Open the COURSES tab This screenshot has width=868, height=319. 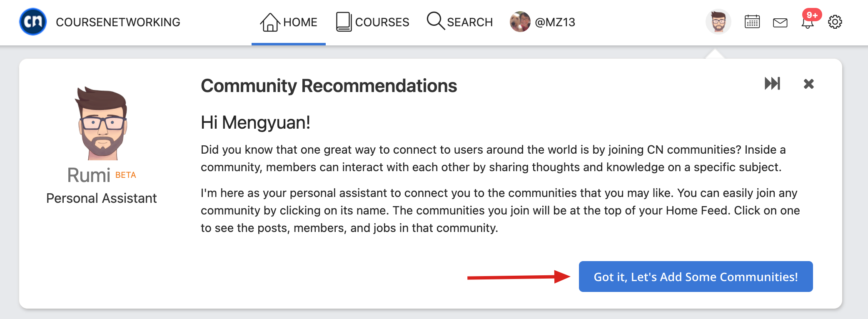[x=373, y=22]
